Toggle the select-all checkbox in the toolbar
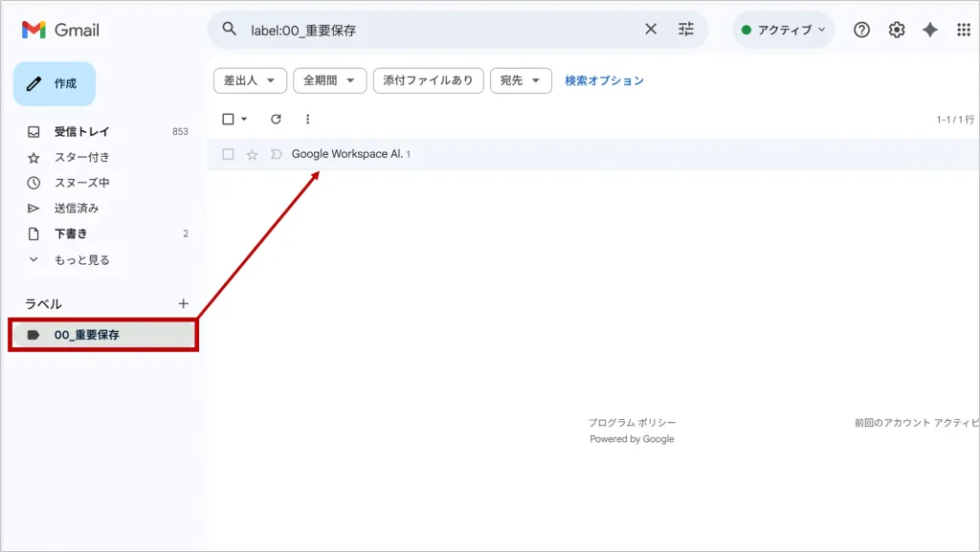The height and width of the screenshot is (552, 980). click(228, 120)
